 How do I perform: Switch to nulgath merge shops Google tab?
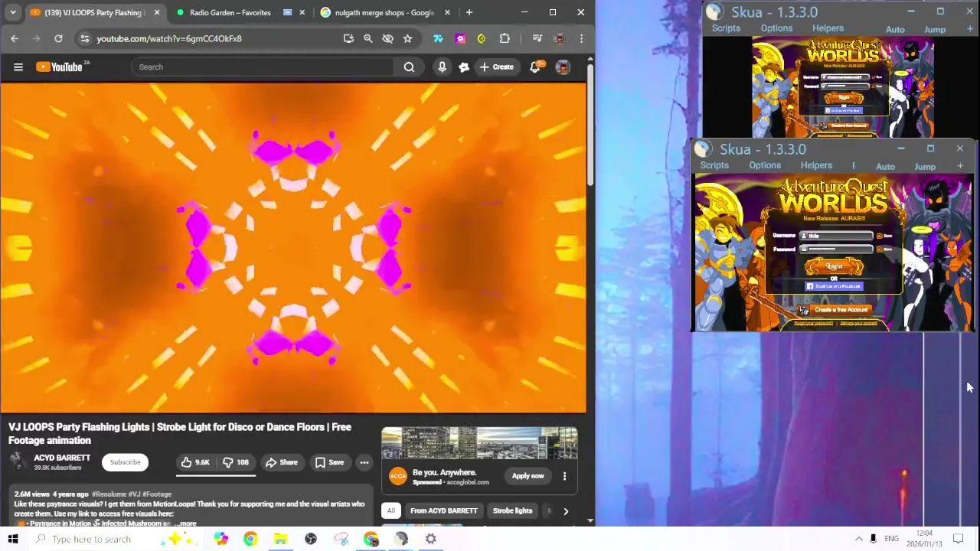(x=385, y=12)
